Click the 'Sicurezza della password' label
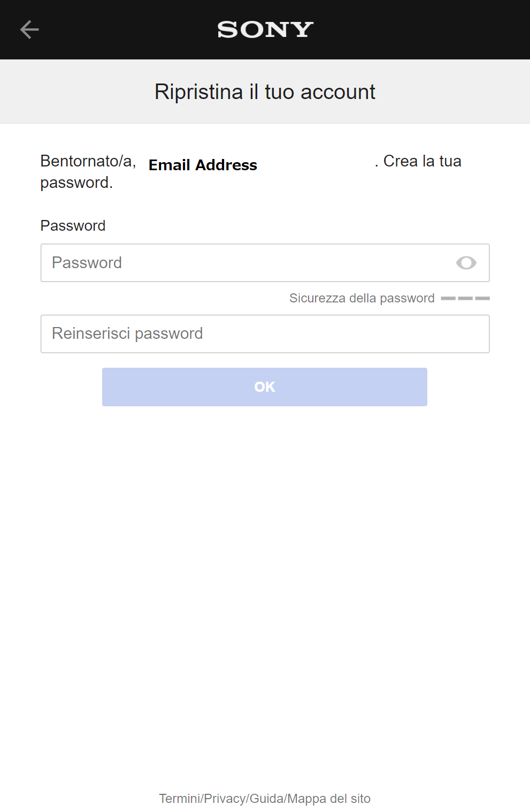 coord(362,298)
